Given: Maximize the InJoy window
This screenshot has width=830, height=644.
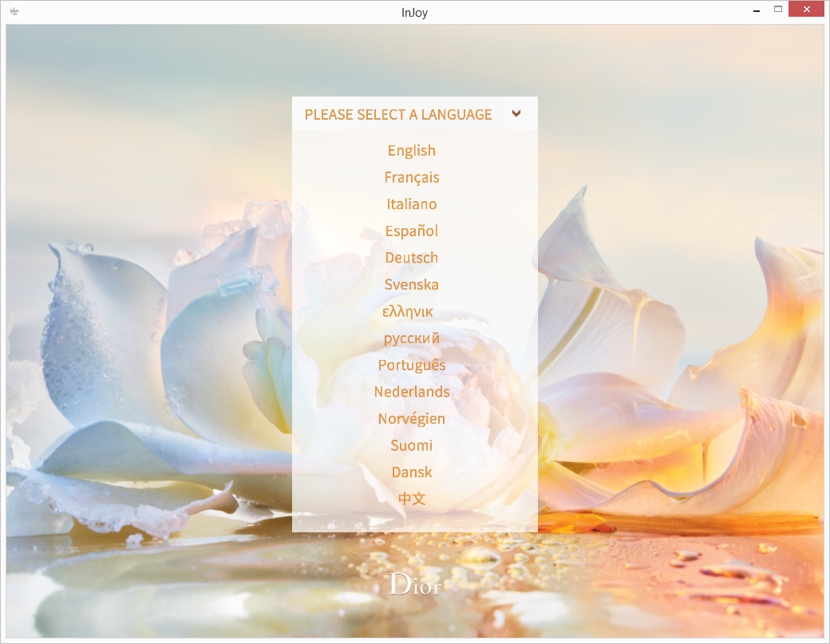Looking at the screenshot, I should click(777, 9).
